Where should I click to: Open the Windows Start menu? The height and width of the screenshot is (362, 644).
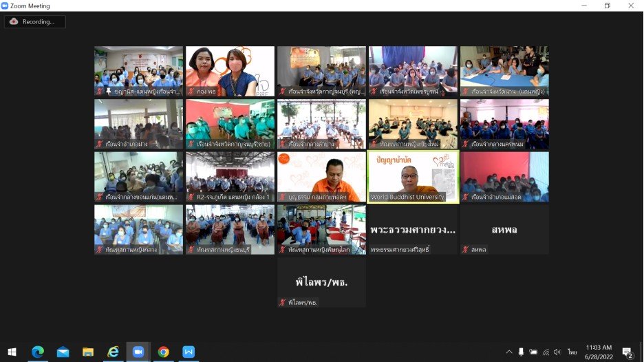coord(12,352)
